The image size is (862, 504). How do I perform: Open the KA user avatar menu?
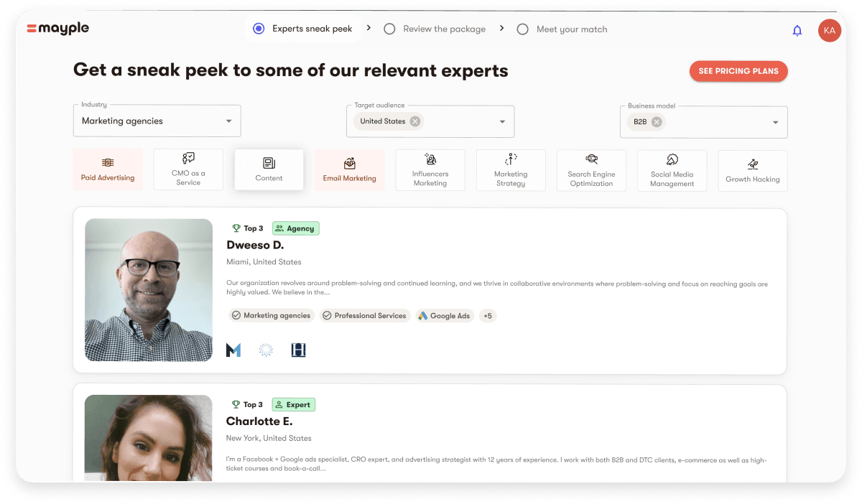click(830, 30)
